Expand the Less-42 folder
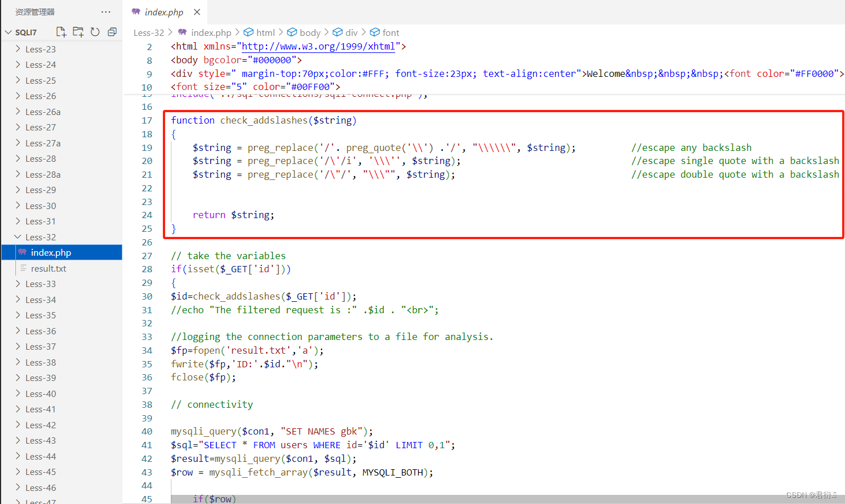Image resolution: width=845 pixels, height=504 pixels. [61, 425]
